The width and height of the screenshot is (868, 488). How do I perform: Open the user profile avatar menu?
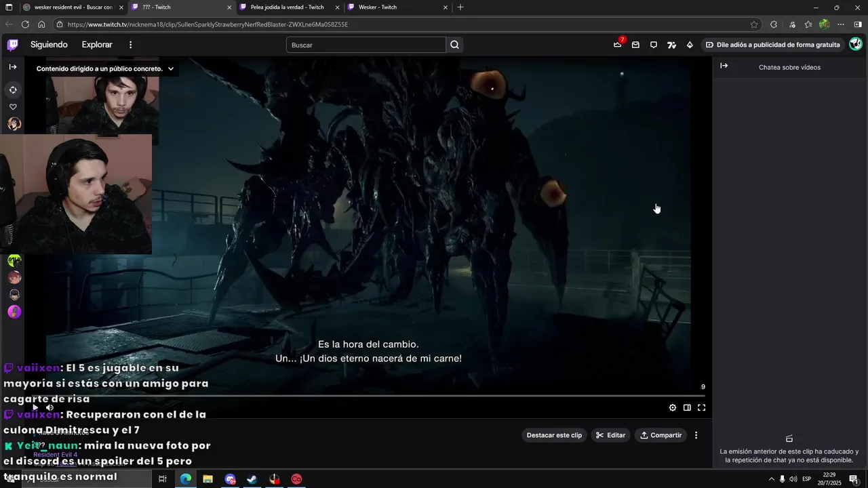click(x=856, y=44)
